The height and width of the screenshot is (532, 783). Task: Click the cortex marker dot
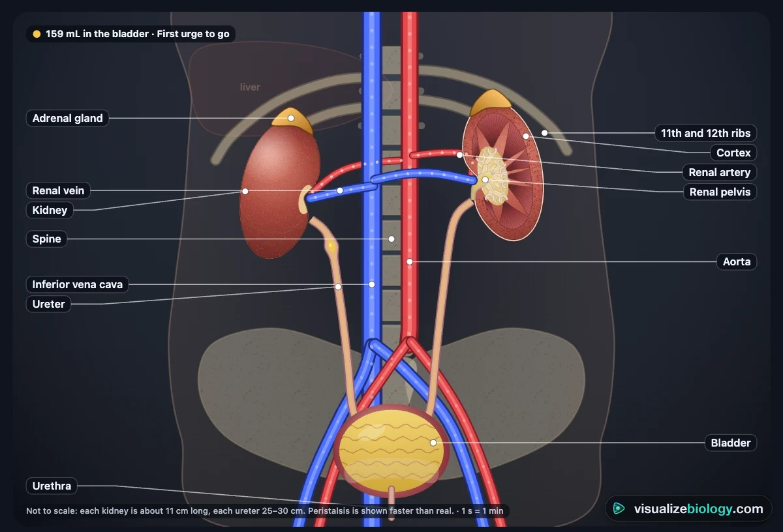526,136
